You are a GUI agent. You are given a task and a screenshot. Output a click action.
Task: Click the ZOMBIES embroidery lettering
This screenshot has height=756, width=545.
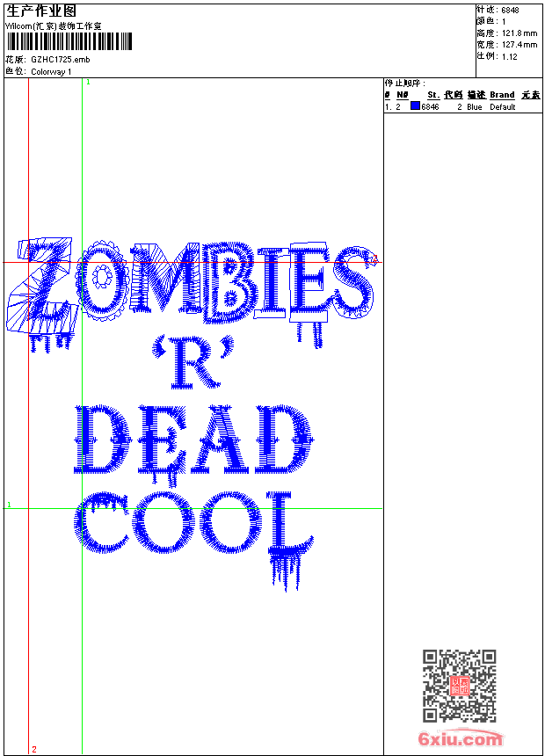click(191, 293)
